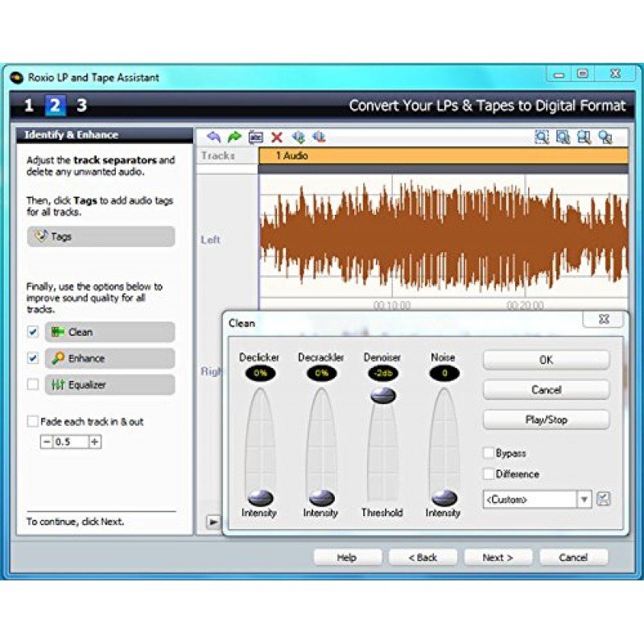The image size is (644, 644).
Task: Click the Left channel label
Action: click(210, 240)
